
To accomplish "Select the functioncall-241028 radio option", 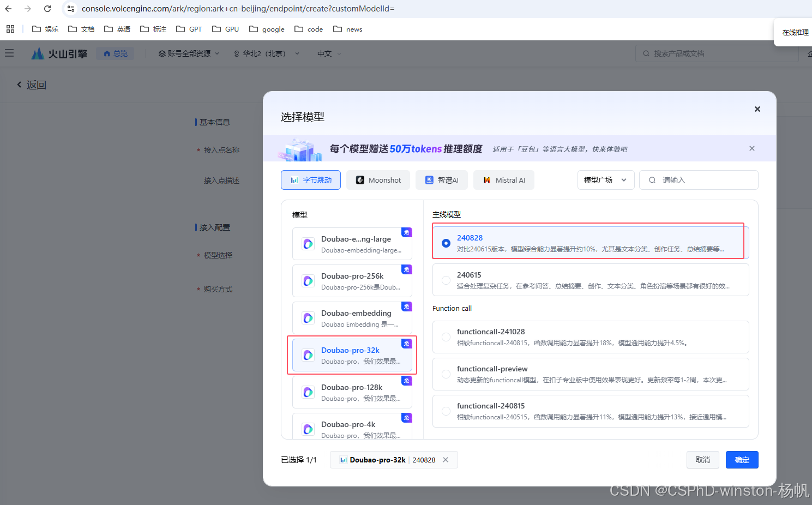I will (x=446, y=337).
